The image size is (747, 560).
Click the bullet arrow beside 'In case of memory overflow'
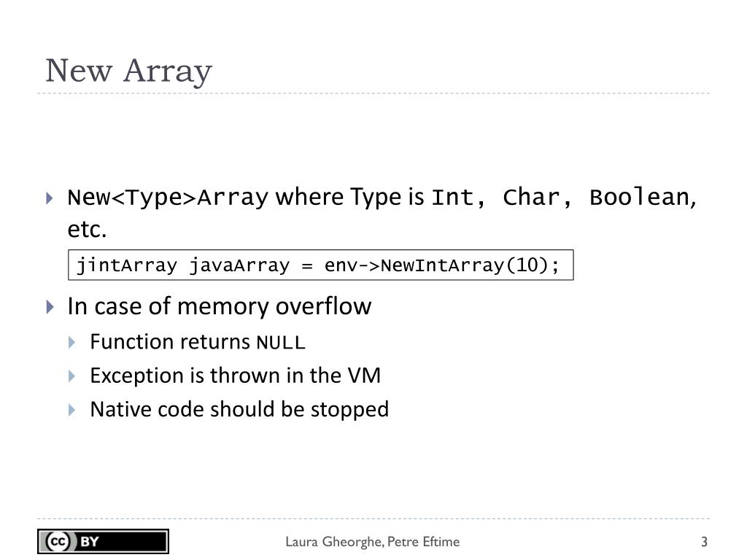point(50,307)
